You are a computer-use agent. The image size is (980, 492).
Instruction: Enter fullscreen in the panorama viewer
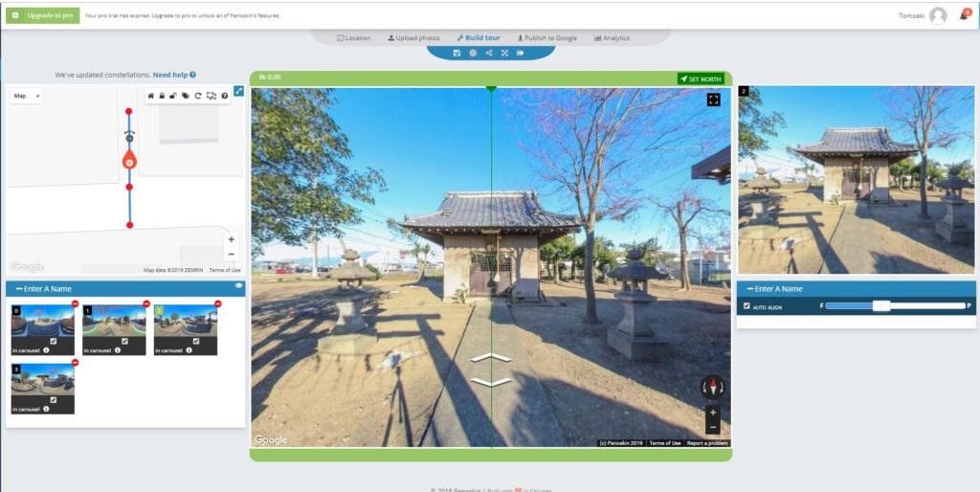714,99
